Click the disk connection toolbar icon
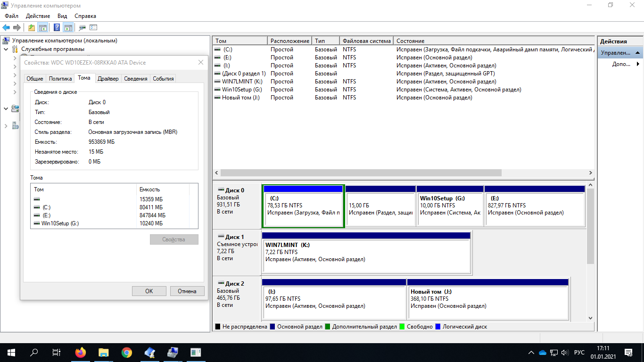 83,28
